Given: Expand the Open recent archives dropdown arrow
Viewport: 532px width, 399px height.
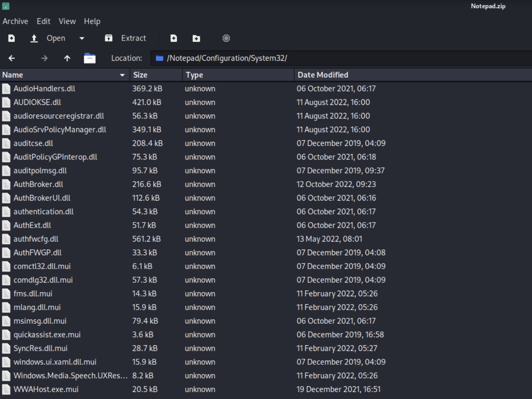Looking at the screenshot, I should 82,38.
